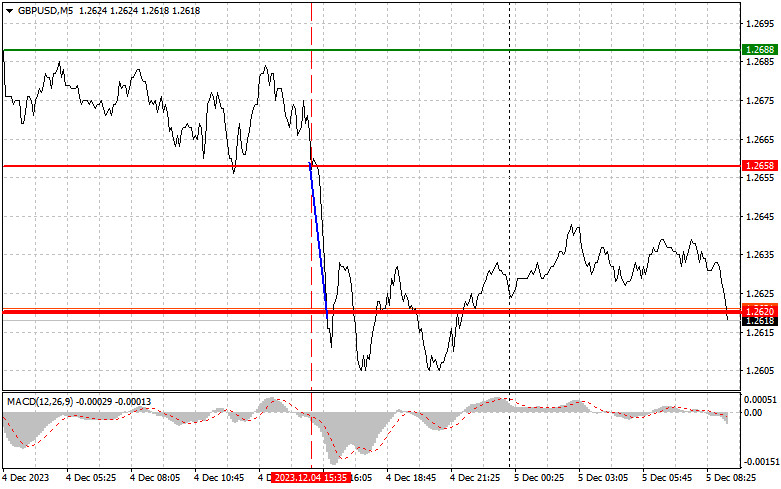Viewport: 781px width, 489px height.
Task: Select the 1.2685 price scale value
Action: [760, 62]
